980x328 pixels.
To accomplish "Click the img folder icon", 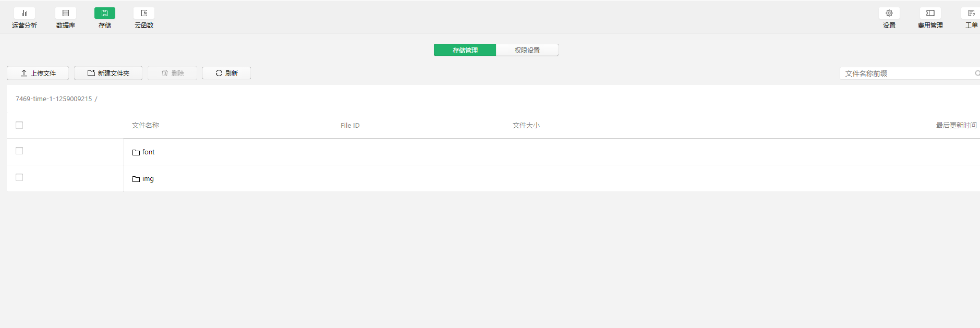I will [136, 179].
